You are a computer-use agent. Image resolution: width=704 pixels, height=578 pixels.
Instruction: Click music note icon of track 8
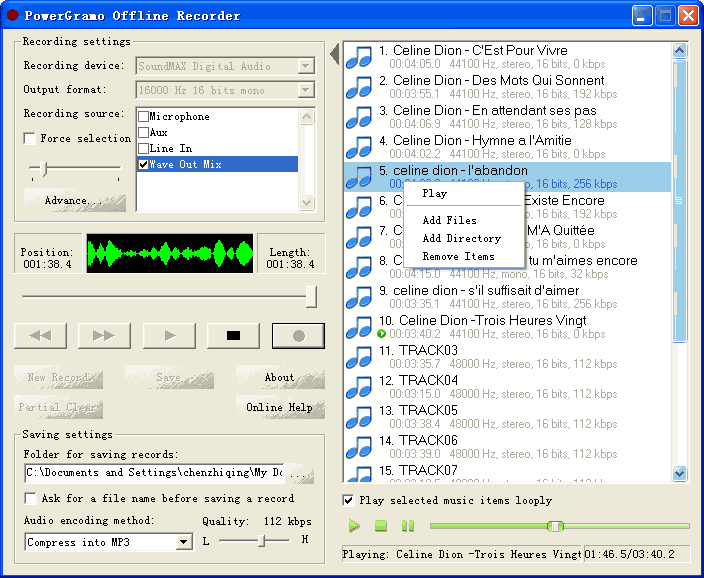[x=359, y=268]
